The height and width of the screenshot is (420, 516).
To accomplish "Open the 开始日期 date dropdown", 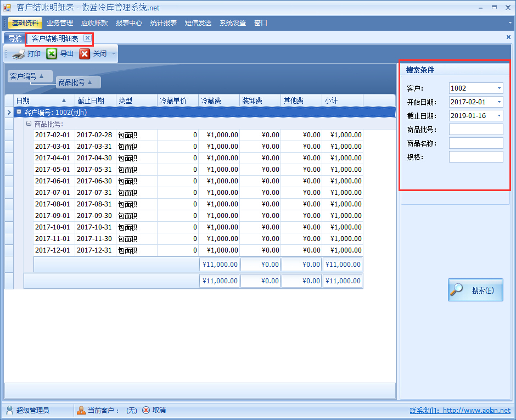I will (x=499, y=102).
